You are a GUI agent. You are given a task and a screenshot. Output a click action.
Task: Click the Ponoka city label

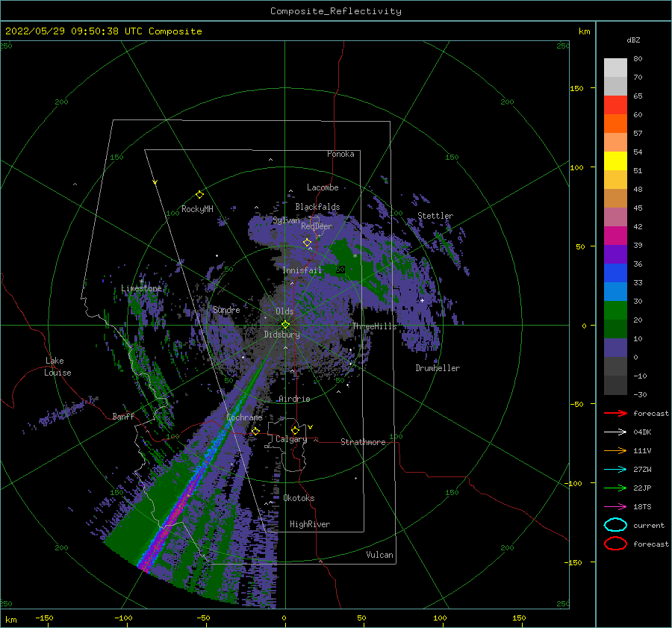click(340, 154)
